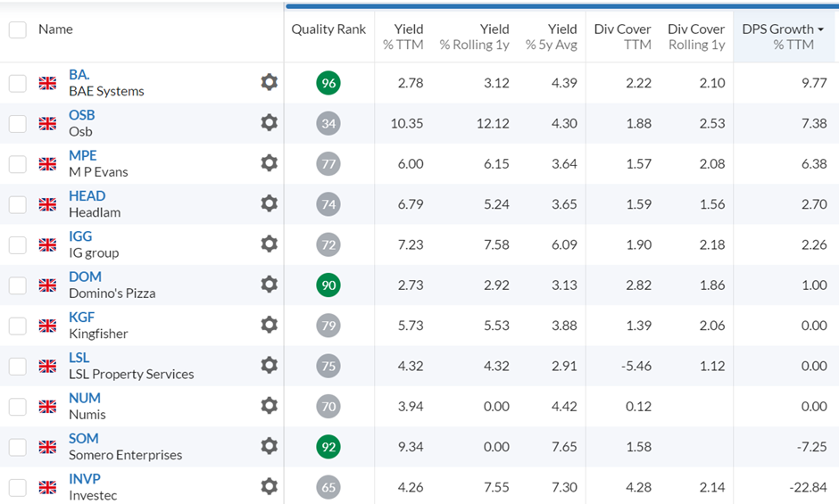839x504 pixels.
Task: Open the DOM ticker link
Action: coord(85,277)
